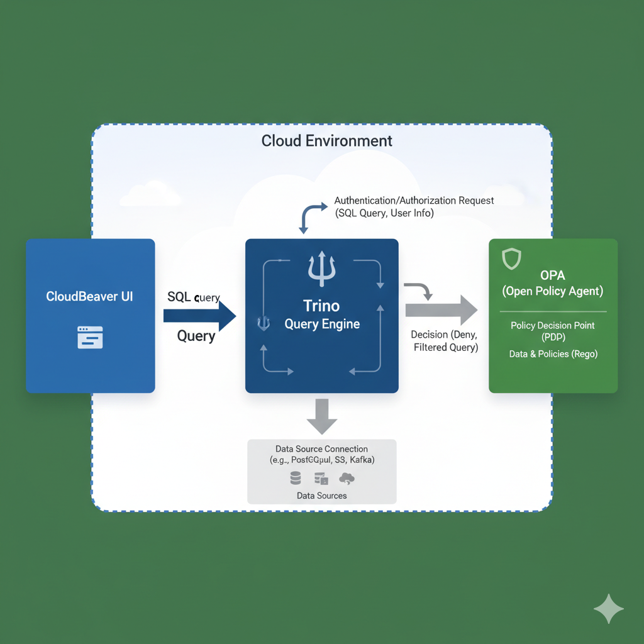Click the browser window icon in CloudBeaver UI
The width and height of the screenshot is (644, 644).
click(90, 337)
